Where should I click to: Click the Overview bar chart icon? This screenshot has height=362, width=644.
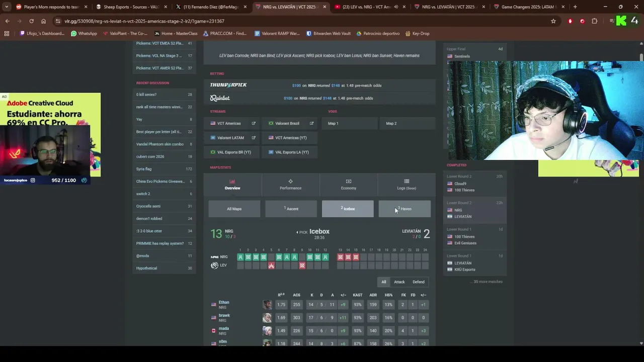(232, 182)
